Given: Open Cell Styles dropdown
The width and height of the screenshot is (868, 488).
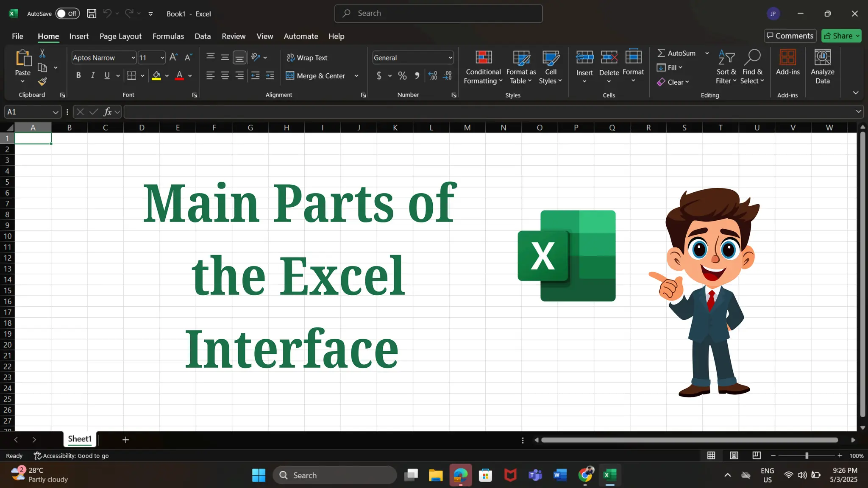Looking at the screenshot, I should coord(551,67).
